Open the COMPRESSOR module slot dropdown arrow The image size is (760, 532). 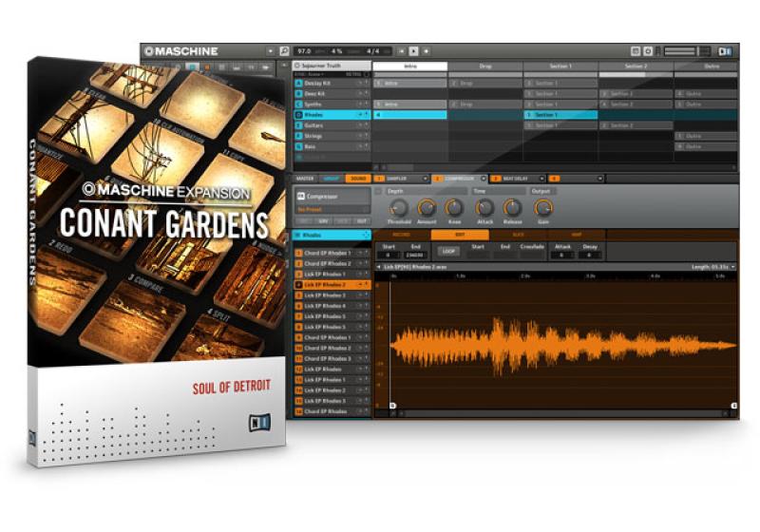click(484, 179)
